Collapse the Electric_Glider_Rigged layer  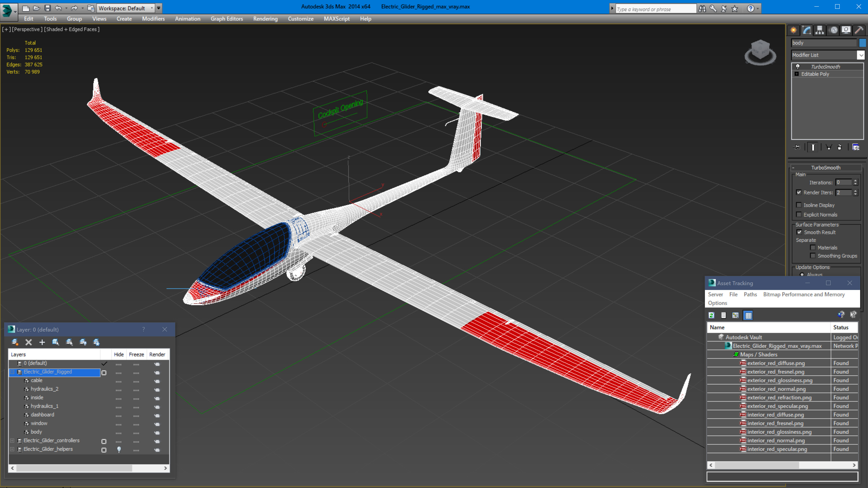click(12, 372)
